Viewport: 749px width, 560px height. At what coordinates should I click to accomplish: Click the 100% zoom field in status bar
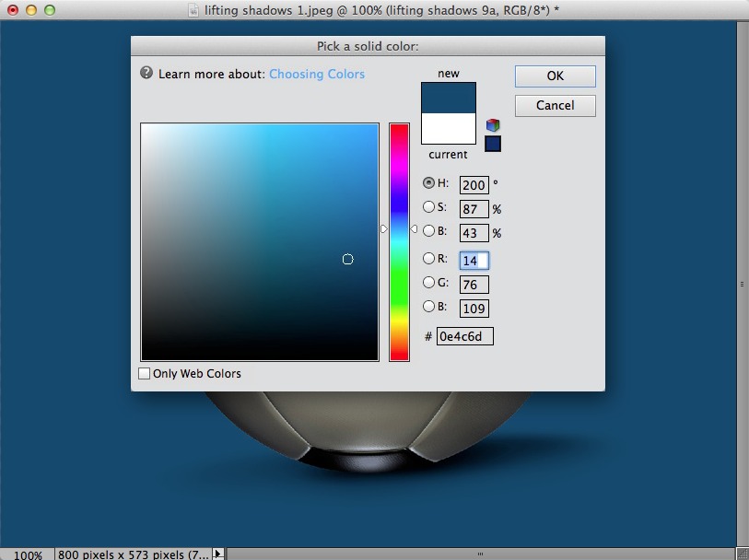pos(28,554)
